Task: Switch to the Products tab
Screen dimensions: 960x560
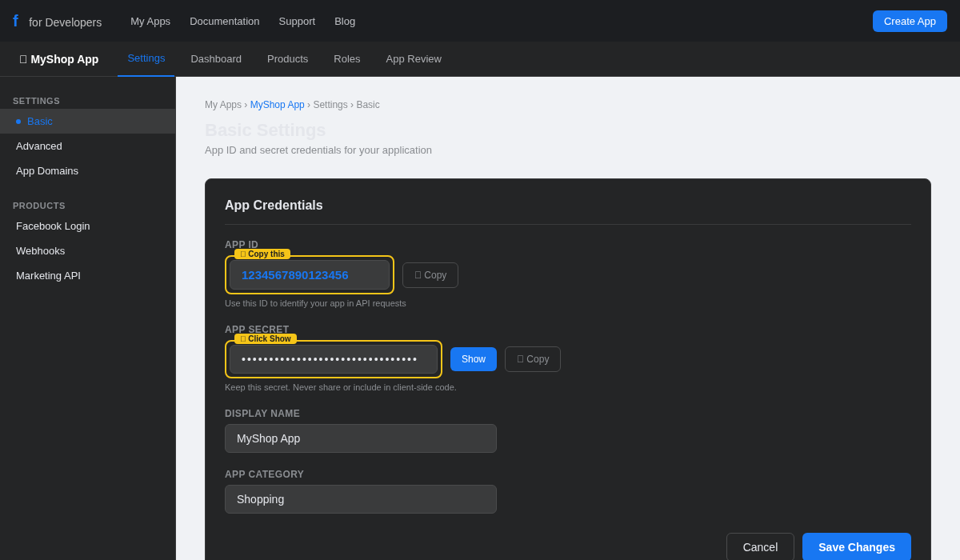Action: tap(287, 59)
